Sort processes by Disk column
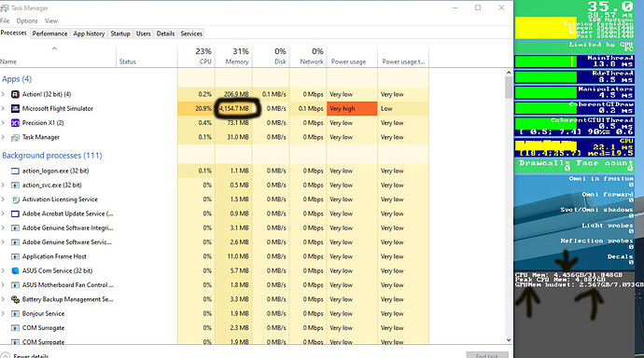The image size is (644, 358). pyautogui.click(x=271, y=57)
